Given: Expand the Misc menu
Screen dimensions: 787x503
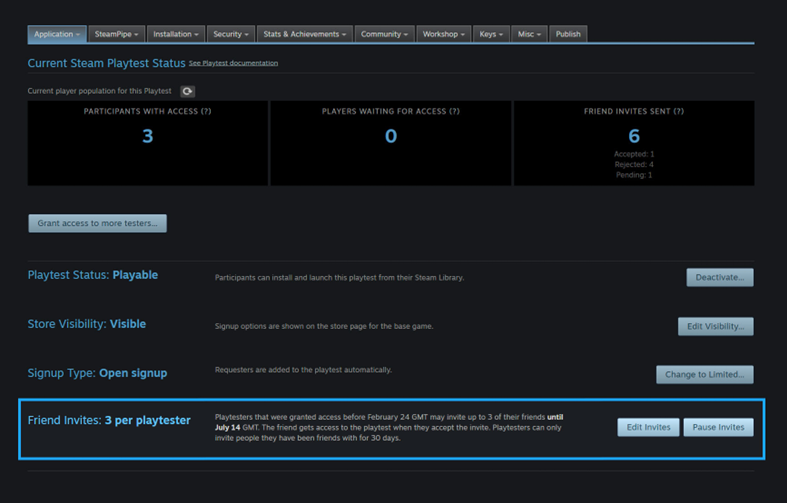Looking at the screenshot, I should click(529, 34).
